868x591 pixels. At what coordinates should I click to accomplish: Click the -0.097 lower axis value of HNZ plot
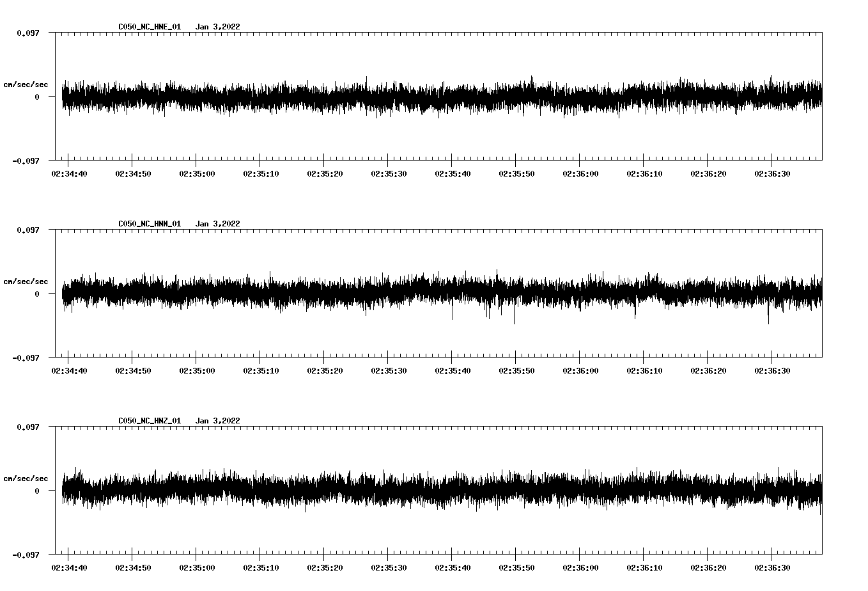click(x=26, y=555)
